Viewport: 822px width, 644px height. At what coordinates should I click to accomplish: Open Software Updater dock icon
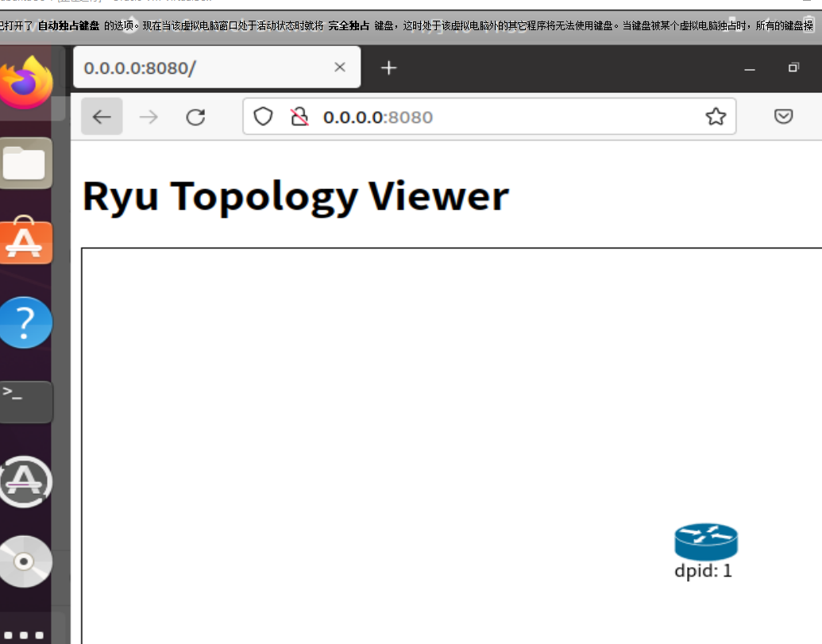(25, 481)
